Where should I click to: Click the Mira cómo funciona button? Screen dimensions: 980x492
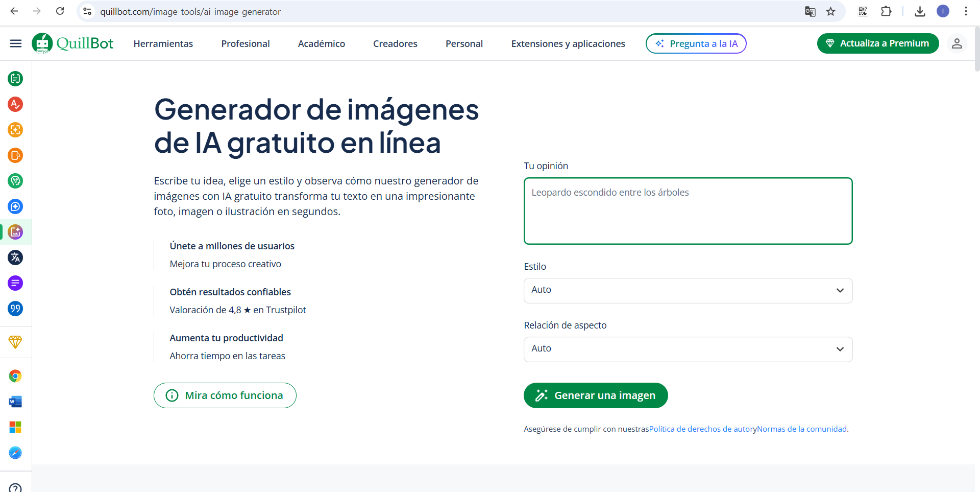pos(225,395)
